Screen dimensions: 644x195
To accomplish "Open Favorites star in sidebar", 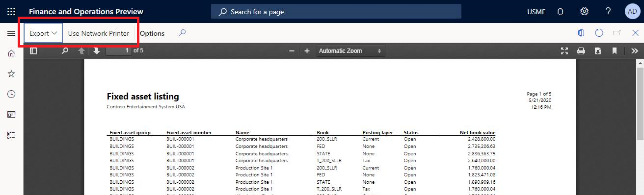I will pyautogui.click(x=11, y=73).
